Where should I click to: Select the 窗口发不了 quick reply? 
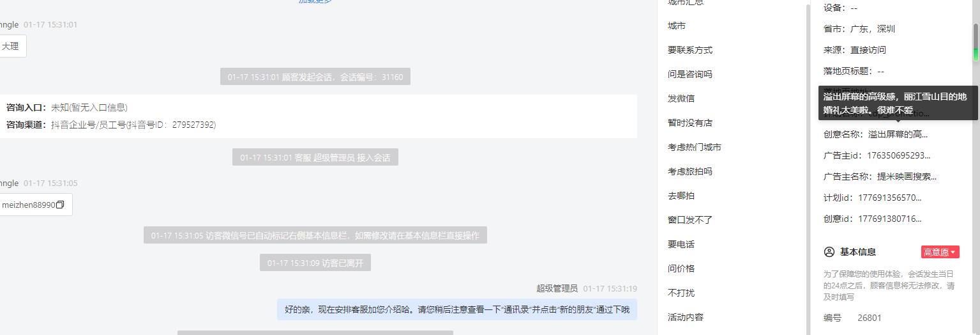690,220
